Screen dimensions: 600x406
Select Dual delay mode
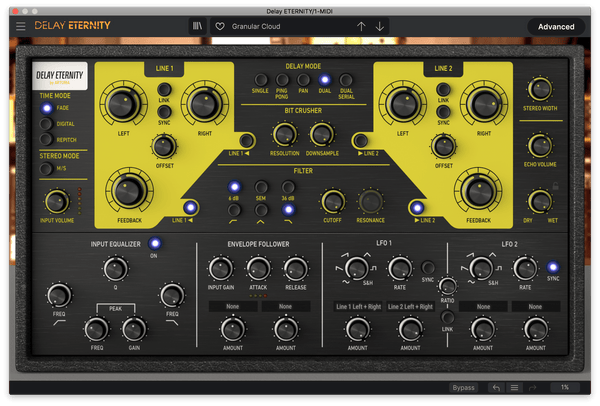pyautogui.click(x=325, y=80)
